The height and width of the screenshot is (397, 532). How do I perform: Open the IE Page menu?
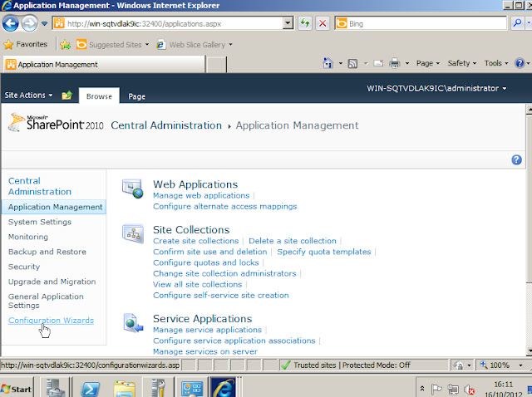click(x=427, y=63)
